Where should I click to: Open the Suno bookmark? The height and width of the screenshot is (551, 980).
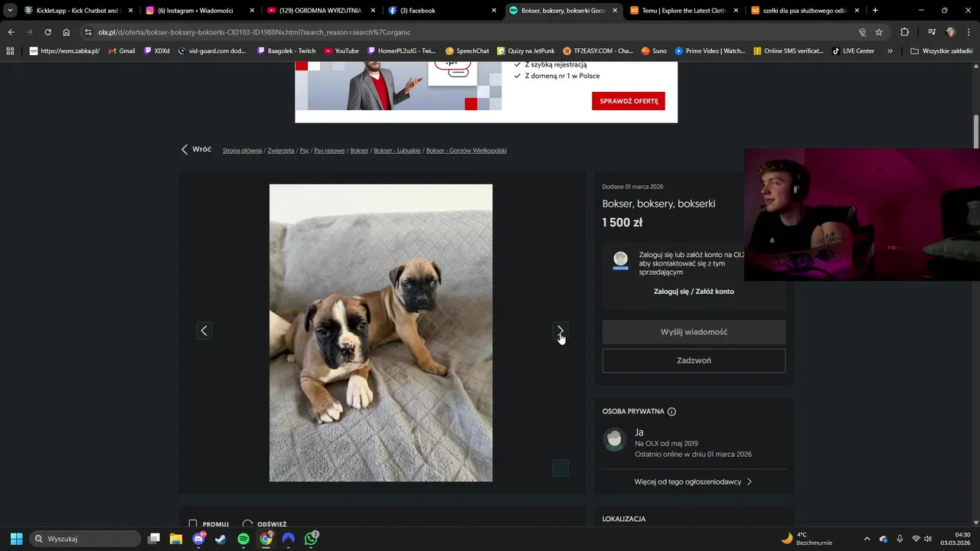pyautogui.click(x=654, y=51)
